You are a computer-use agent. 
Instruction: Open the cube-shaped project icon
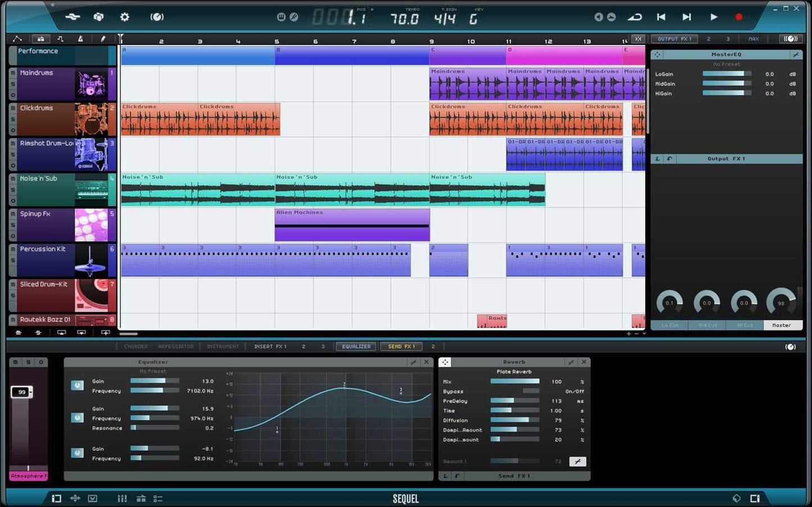point(98,17)
